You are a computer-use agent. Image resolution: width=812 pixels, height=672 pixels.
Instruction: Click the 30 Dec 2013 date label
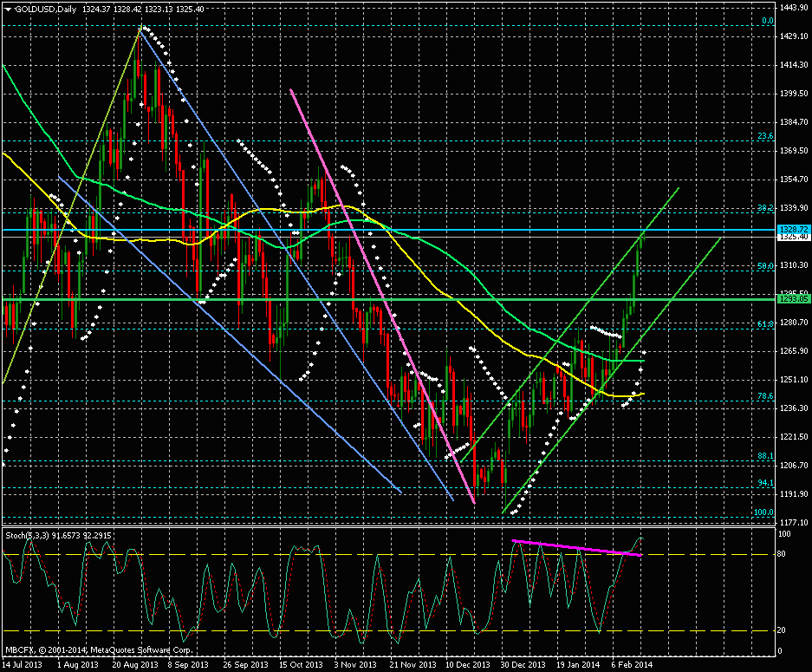click(523, 664)
